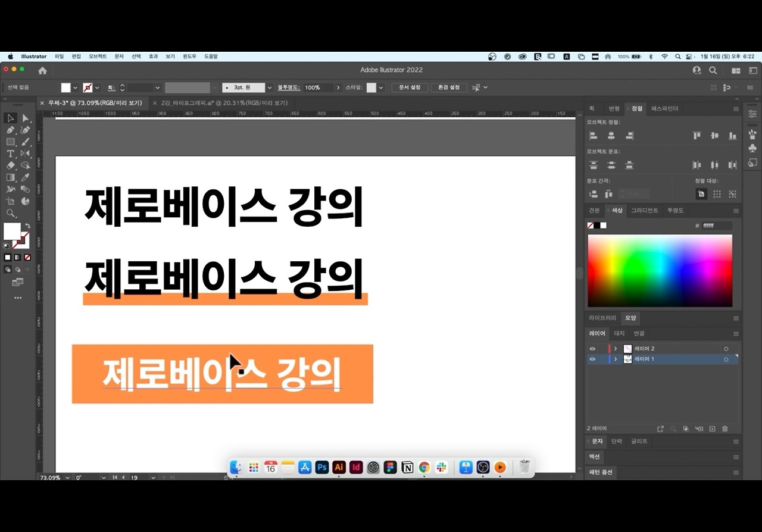This screenshot has height=532, width=762.
Task: Open Align panel options menu
Action: pos(736,109)
